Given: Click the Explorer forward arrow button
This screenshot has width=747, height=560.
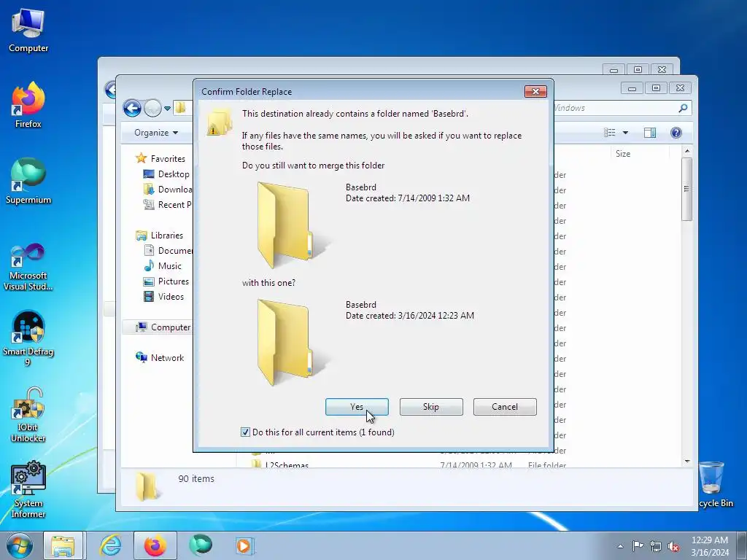Looking at the screenshot, I should coord(152,108).
